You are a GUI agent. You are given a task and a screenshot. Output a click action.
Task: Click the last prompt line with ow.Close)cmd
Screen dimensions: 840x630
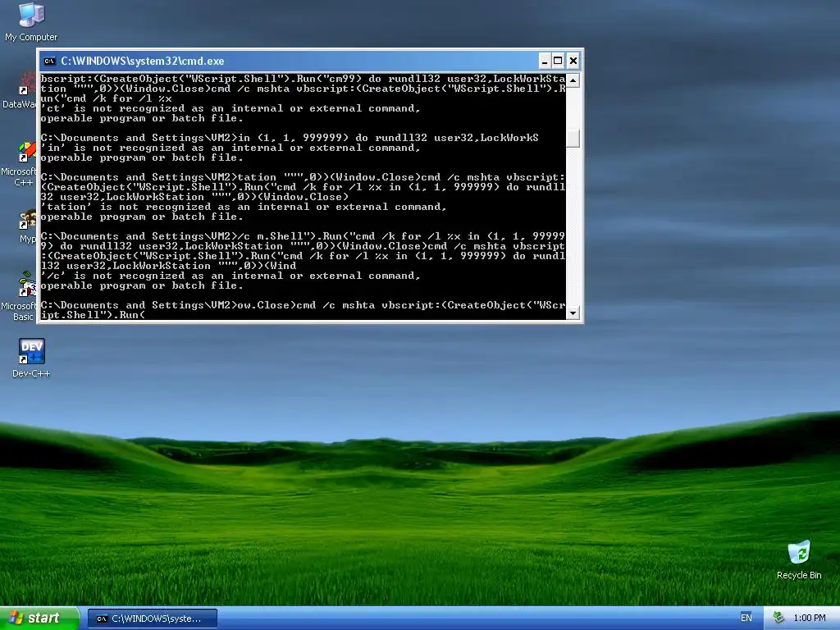(x=303, y=309)
